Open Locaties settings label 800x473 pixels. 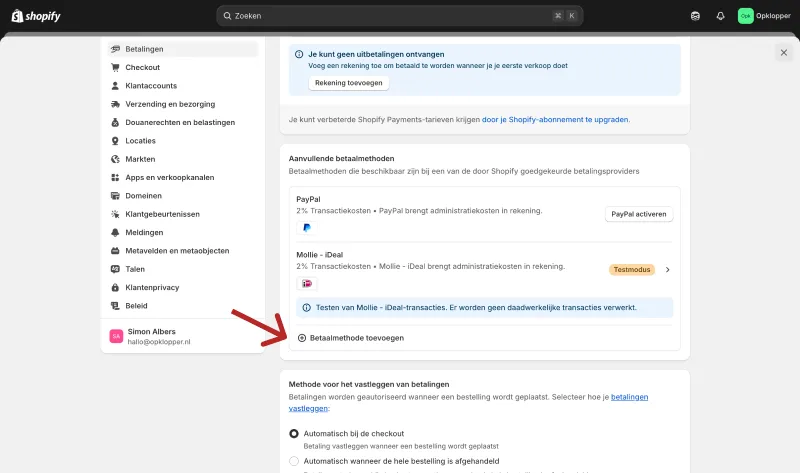point(140,141)
